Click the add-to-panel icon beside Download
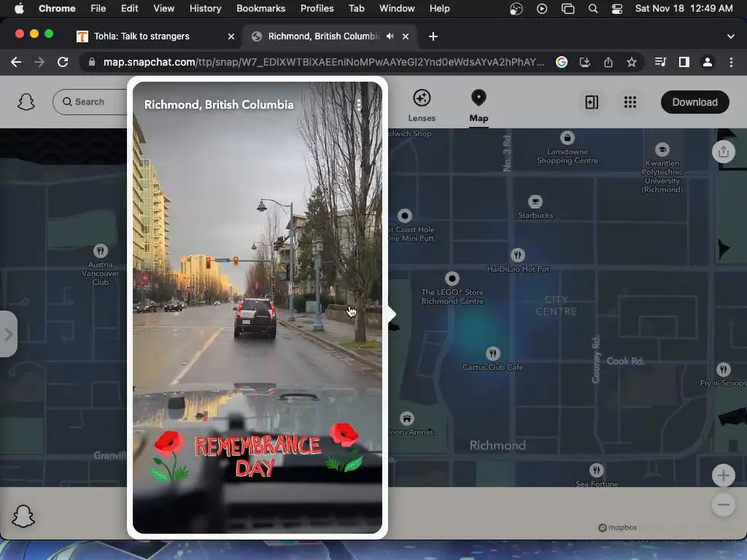The width and height of the screenshot is (747, 560). point(592,102)
